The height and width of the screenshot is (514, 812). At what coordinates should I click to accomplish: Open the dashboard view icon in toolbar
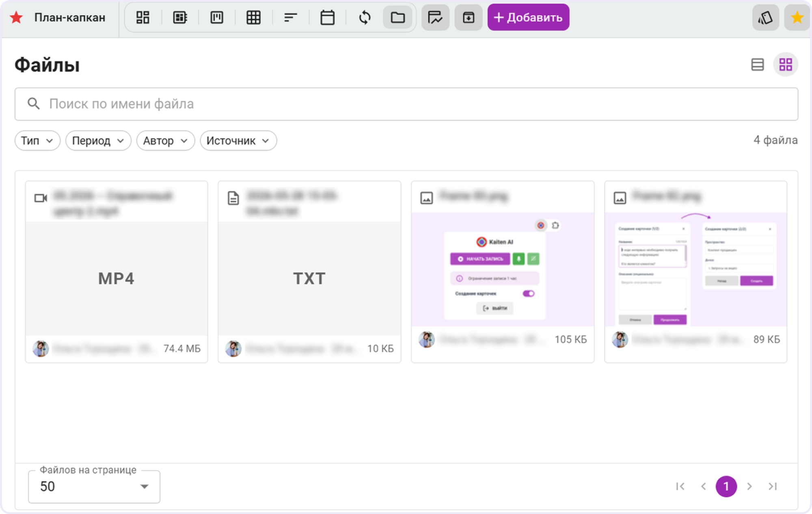pos(143,17)
